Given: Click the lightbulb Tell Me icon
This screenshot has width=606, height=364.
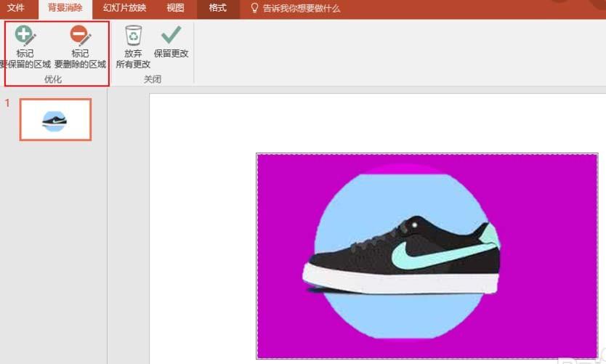Looking at the screenshot, I should (254, 8).
